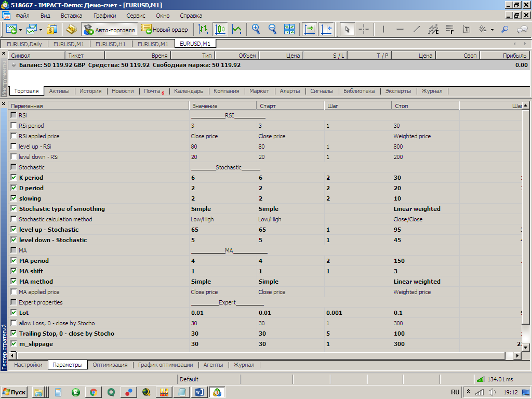
Task: Toggle the chart shift icon
Action: pyautogui.click(x=326, y=30)
